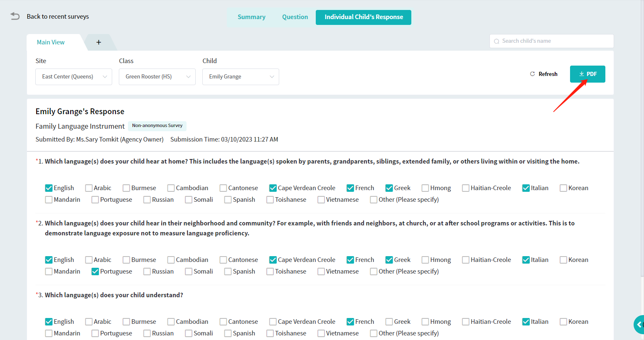The height and width of the screenshot is (340, 644).
Task: Expand the Child dropdown Emily Grange
Action: pos(241,77)
